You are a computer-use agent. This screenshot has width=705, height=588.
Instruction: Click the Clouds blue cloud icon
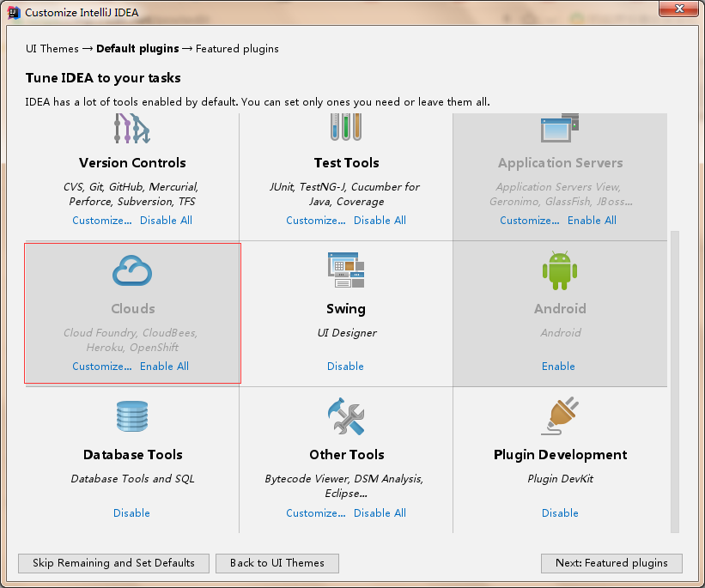point(132,270)
